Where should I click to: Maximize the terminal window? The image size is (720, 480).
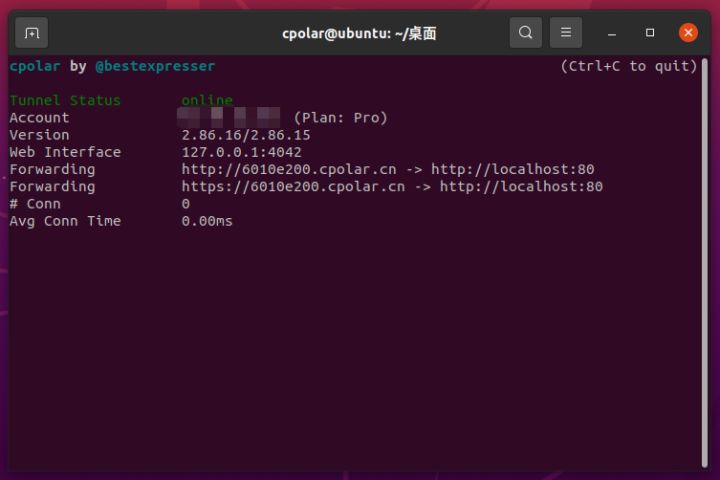point(650,33)
